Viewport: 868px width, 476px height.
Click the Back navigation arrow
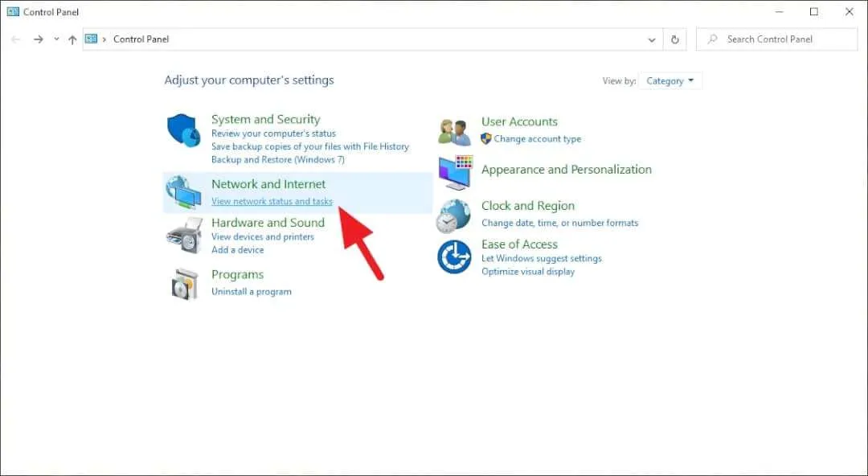point(16,39)
